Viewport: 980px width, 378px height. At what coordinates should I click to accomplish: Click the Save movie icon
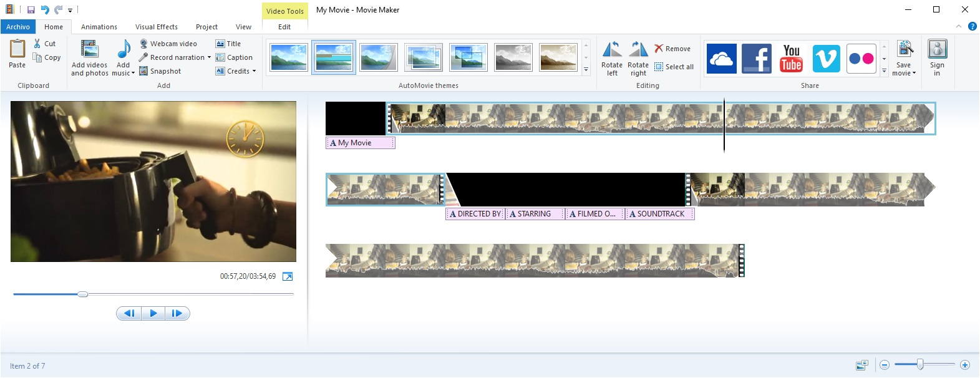click(904, 49)
